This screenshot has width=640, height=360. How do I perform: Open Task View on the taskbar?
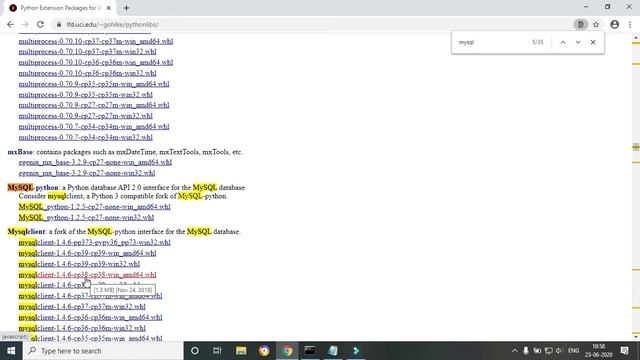coord(217,351)
